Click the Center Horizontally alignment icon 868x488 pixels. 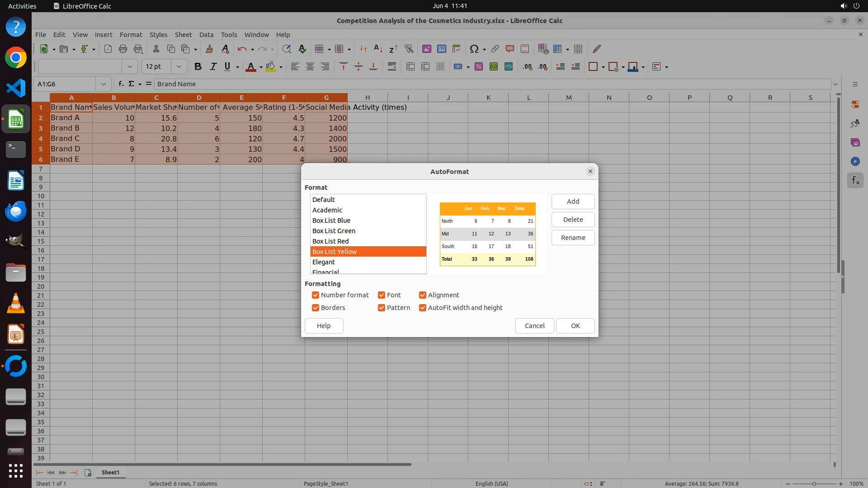click(310, 67)
